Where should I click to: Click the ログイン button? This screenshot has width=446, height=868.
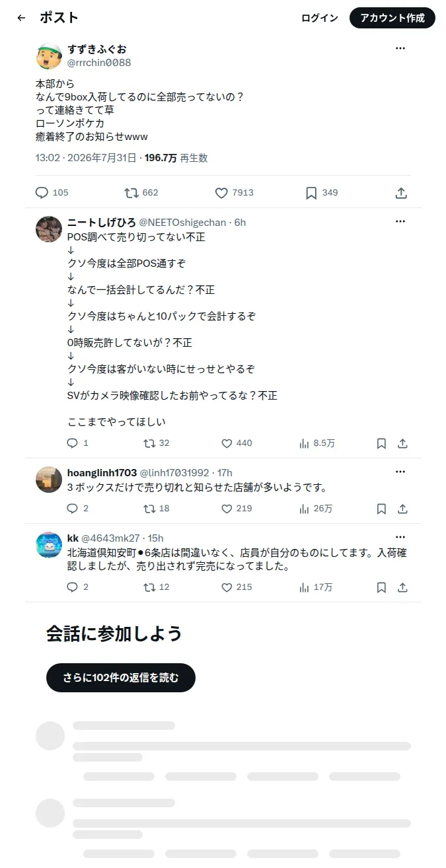pos(320,18)
